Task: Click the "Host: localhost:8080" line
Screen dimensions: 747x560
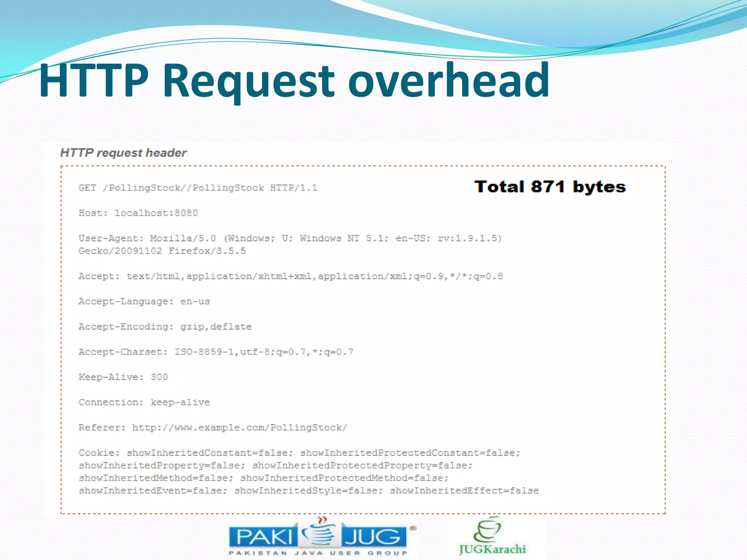Action: tap(138, 213)
